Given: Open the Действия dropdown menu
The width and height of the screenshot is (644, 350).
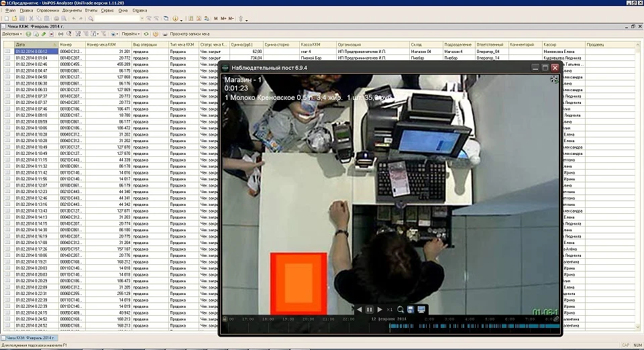Looking at the screenshot, I should [x=11, y=34].
